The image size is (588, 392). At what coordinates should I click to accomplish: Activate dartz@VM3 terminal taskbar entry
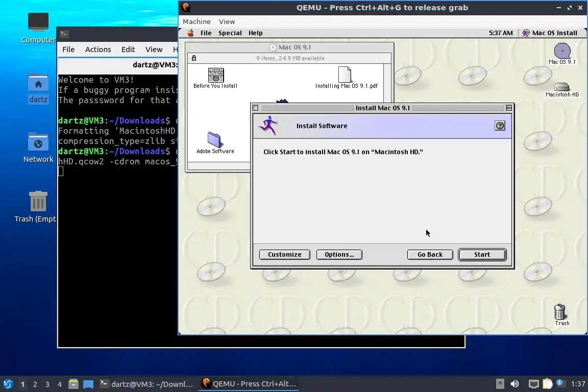(x=146, y=384)
